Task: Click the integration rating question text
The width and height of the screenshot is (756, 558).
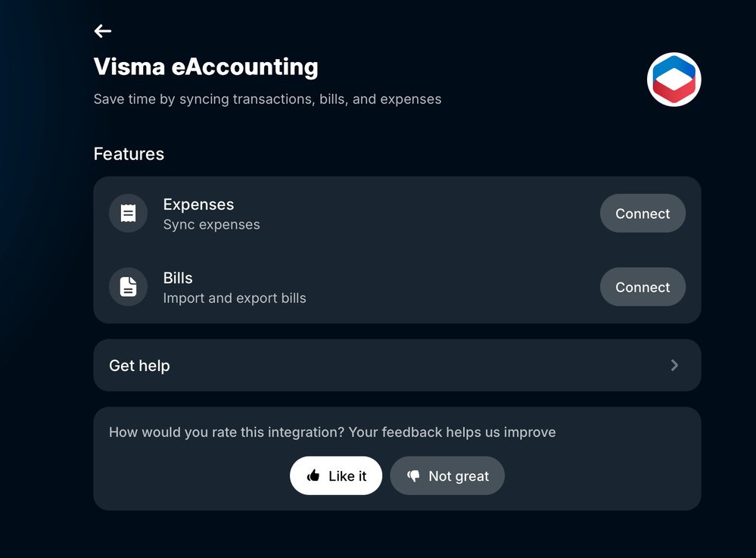Action: pyautogui.click(x=332, y=432)
